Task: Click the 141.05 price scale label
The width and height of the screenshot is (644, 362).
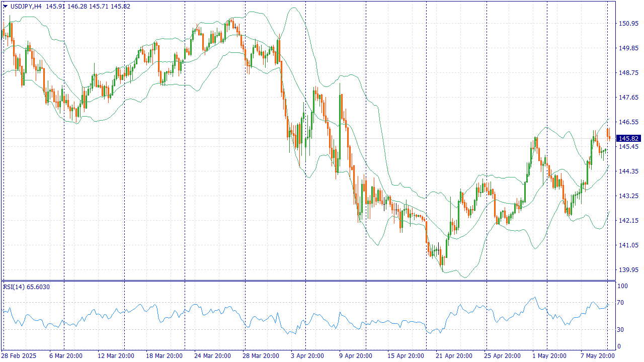Action: [x=629, y=245]
